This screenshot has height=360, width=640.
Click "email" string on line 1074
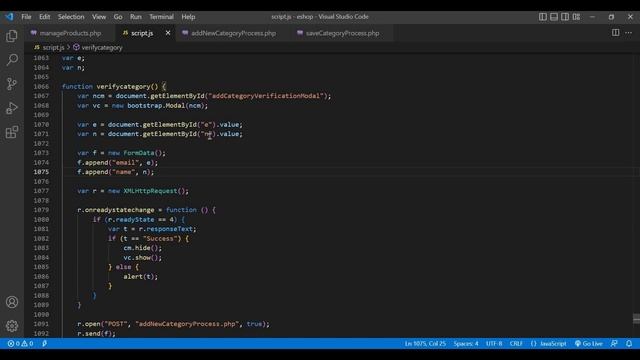[125, 162]
